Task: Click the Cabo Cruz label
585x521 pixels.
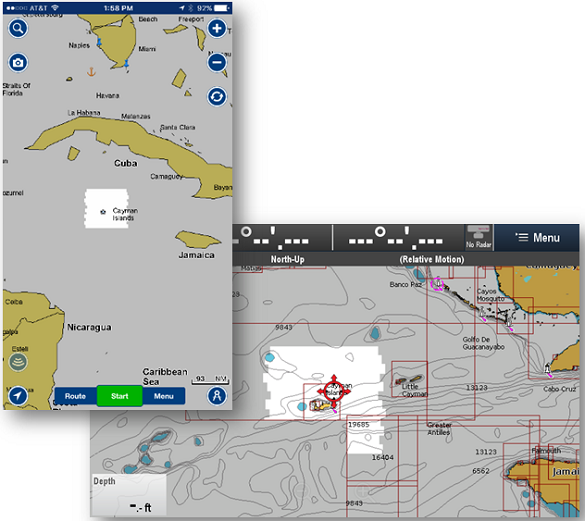Action: click(x=560, y=389)
